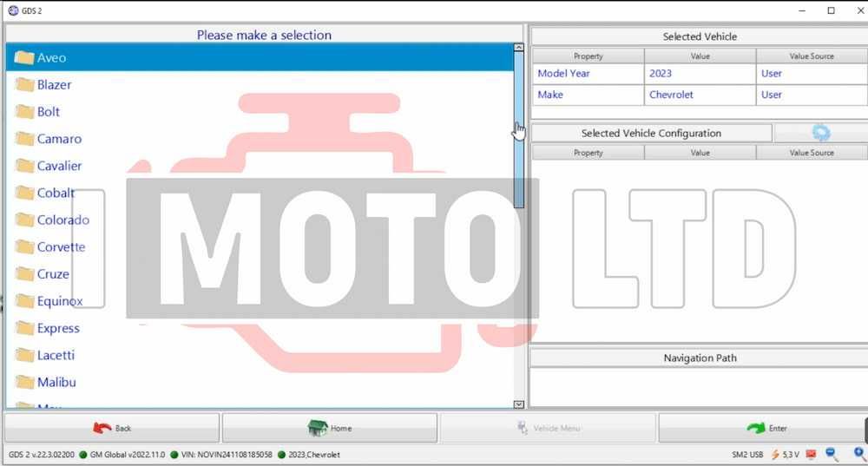The width and height of the screenshot is (868, 466).
Task: Click Value column header in Selected Vehicle table
Action: tap(700, 56)
